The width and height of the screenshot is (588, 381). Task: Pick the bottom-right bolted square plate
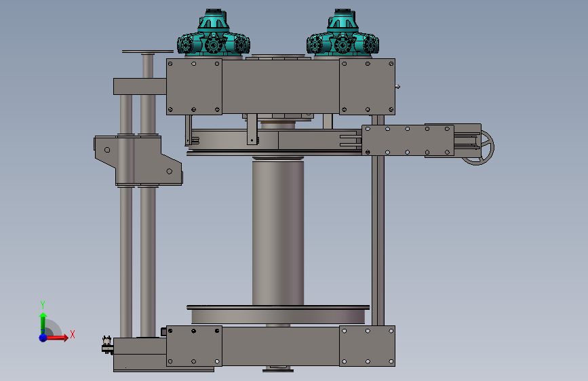click(367, 346)
